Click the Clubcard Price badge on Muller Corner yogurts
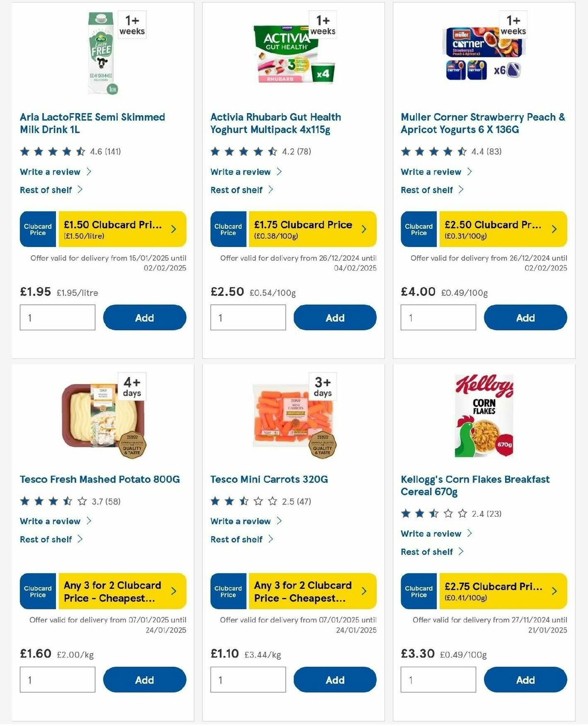The height and width of the screenshot is (726, 588). [x=418, y=229]
